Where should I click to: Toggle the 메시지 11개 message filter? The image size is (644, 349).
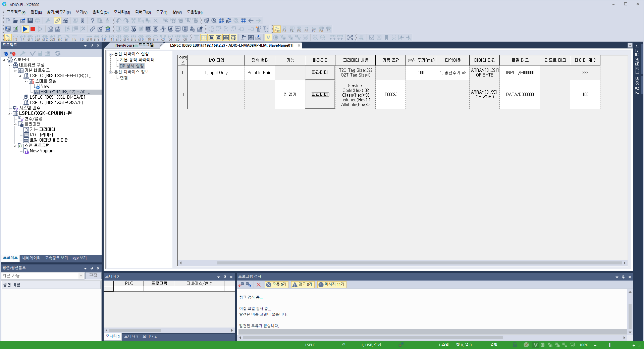[331, 285]
